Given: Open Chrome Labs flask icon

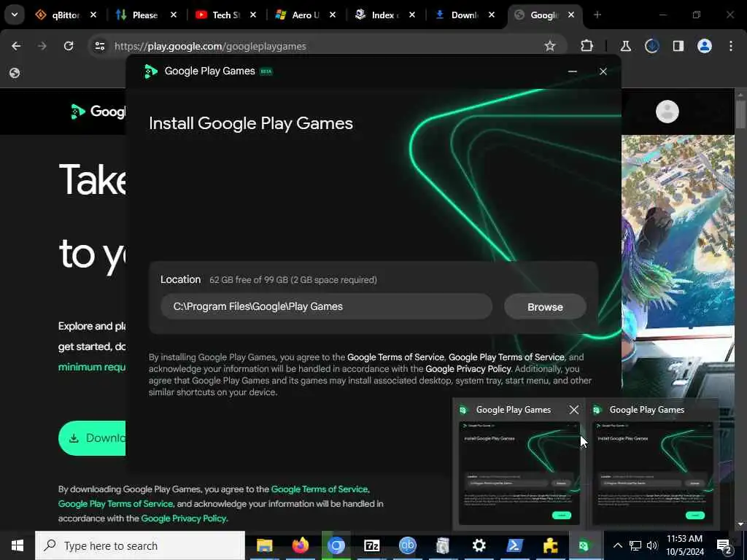Looking at the screenshot, I should click(625, 46).
